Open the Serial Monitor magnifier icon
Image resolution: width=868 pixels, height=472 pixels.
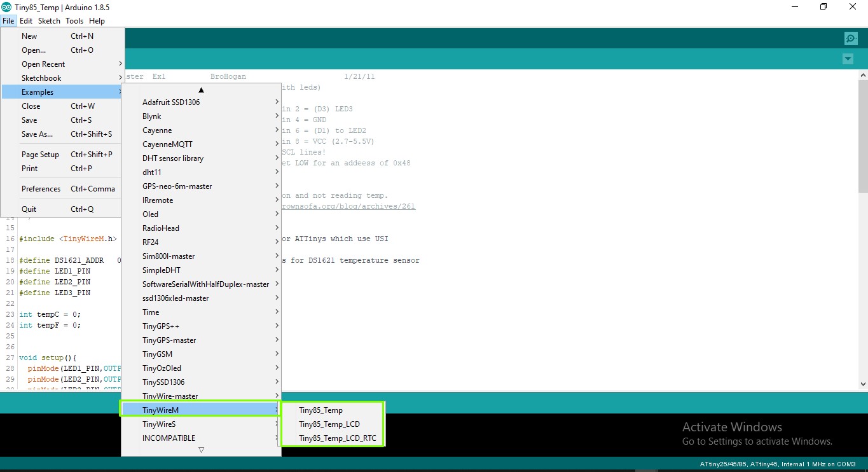(x=851, y=39)
